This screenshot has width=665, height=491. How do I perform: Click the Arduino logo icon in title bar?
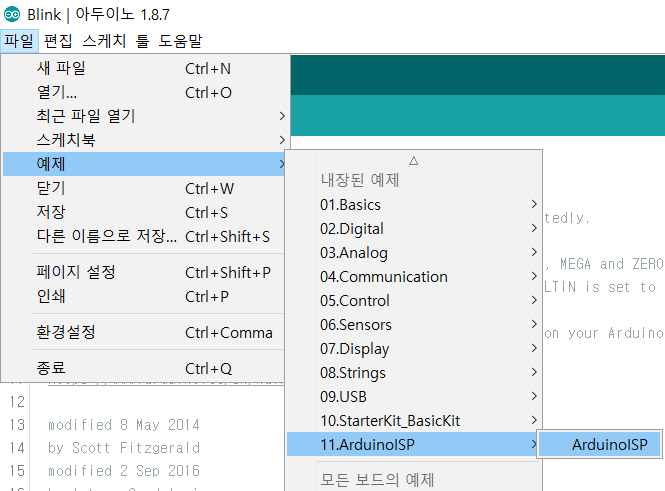(12, 14)
